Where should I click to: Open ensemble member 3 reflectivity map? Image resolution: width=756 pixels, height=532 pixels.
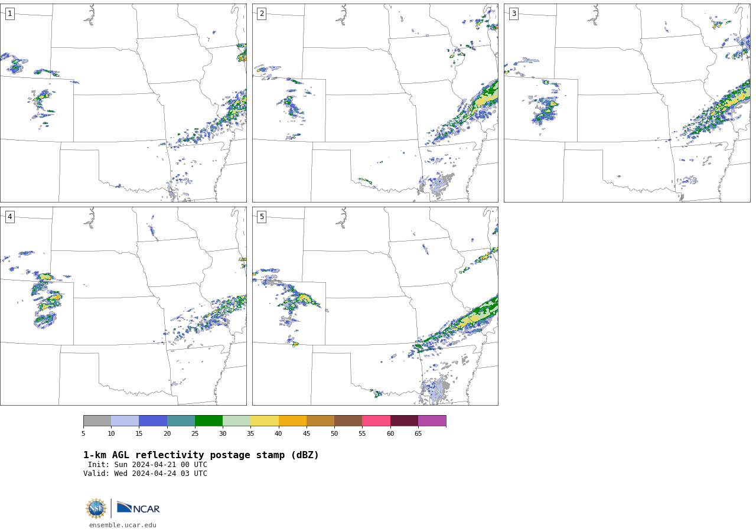pyautogui.click(x=627, y=103)
